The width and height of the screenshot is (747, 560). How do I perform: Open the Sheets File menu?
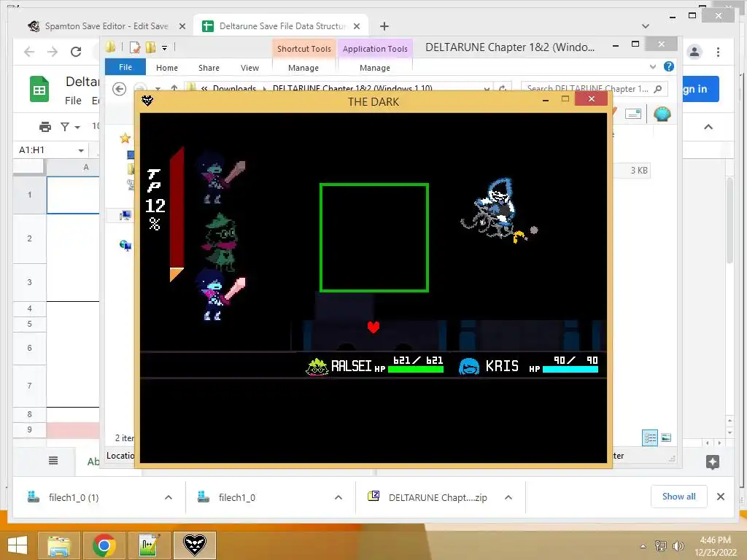coord(73,101)
